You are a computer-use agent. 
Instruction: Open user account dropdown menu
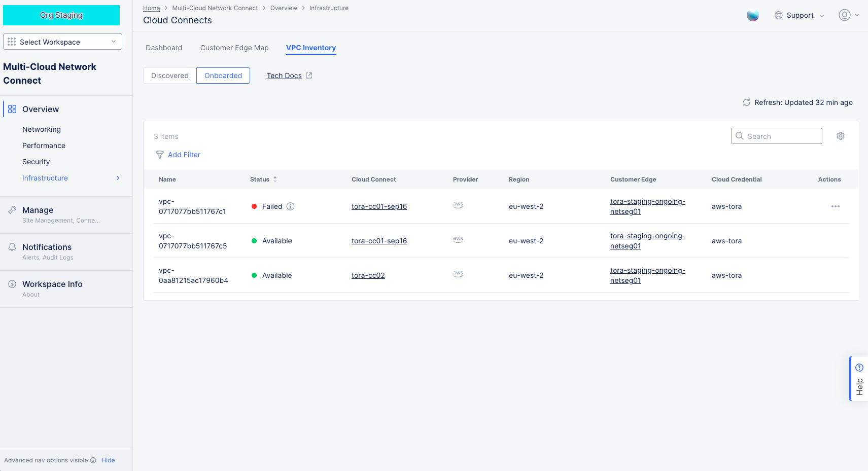coord(848,15)
